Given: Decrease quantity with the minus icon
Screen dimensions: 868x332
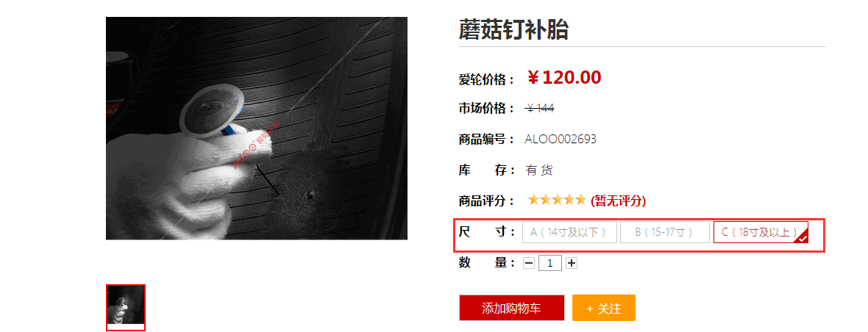Looking at the screenshot, I should coord(529,264).
